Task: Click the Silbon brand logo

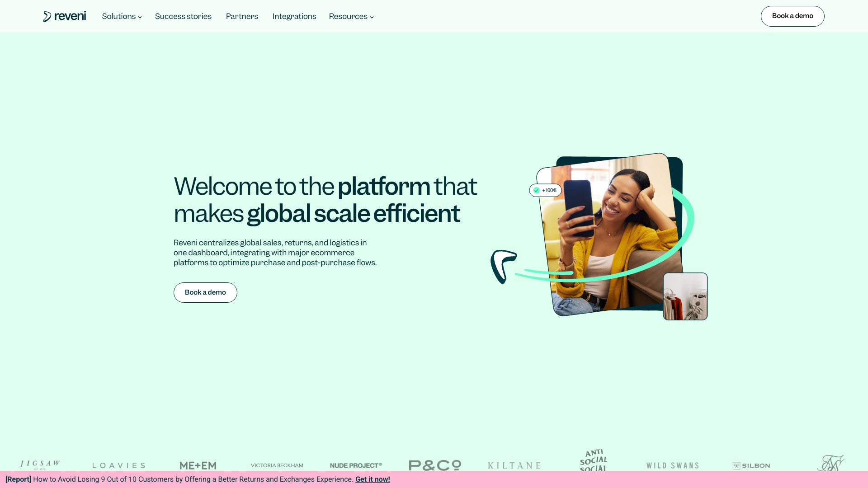Action: pyautogui.click(x=751, y=465)
